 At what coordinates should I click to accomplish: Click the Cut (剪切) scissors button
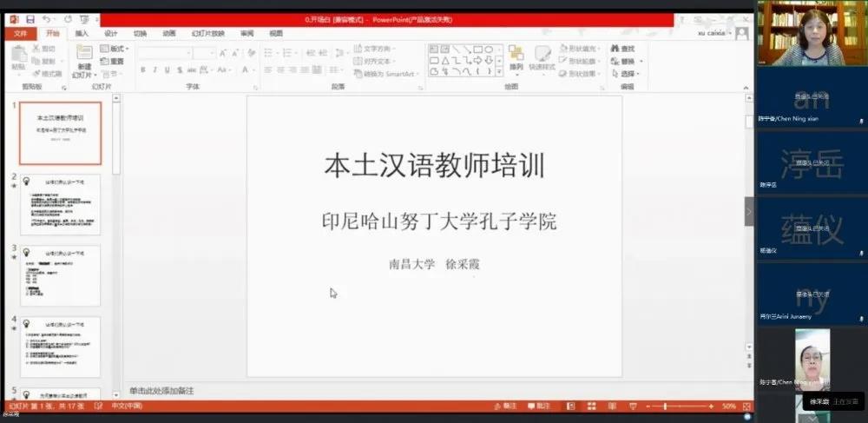click(x=44, y=49)
